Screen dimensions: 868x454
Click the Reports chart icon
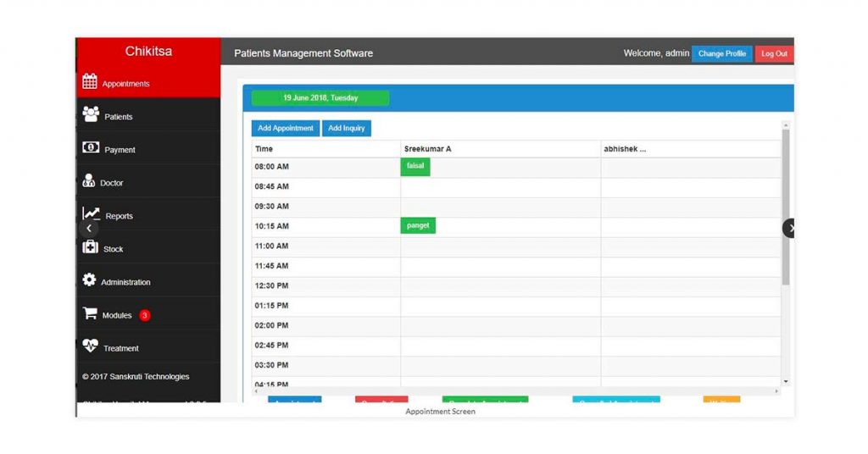(x=91, y=213)
